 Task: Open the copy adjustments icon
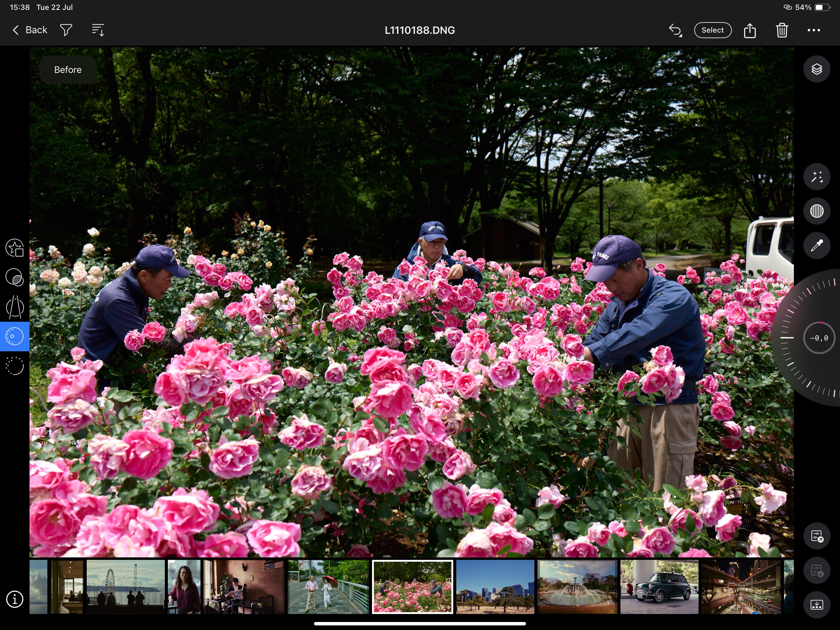point(817,536)
